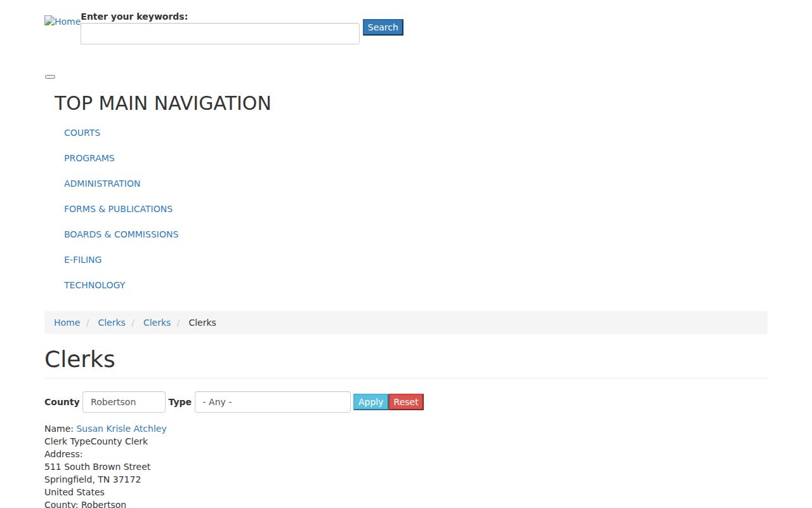Click the Springfield, TN 37172 text
The height and width of the screenshot is (508, 812).
coord(93,479)
